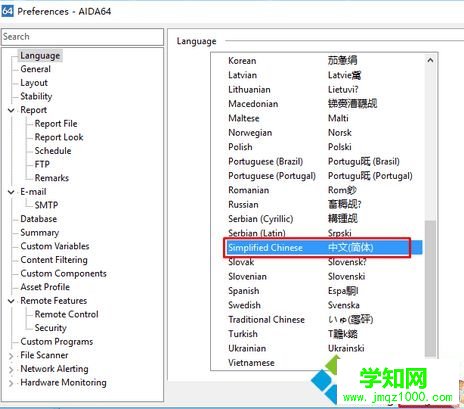Select Content Filtering in the tree

tap(54, 260)
